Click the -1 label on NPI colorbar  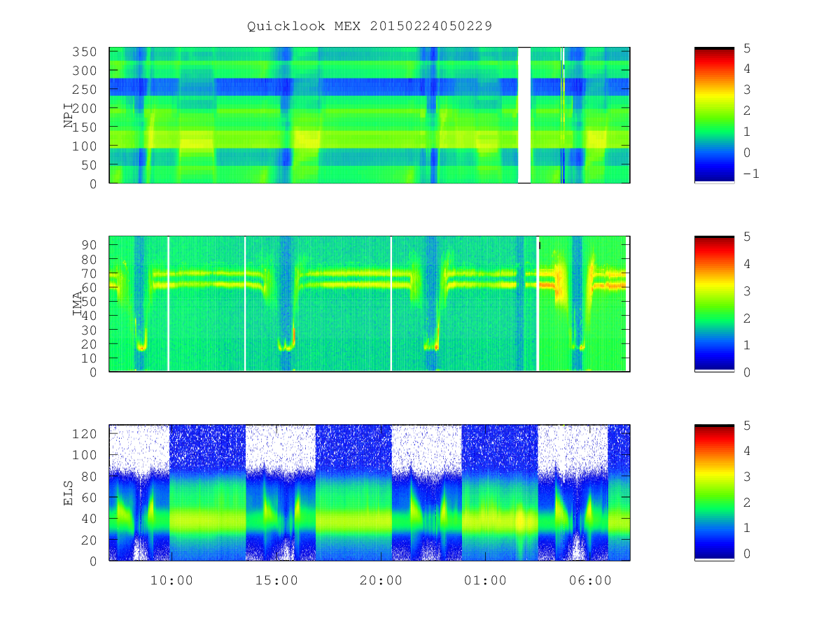point(751,174)
